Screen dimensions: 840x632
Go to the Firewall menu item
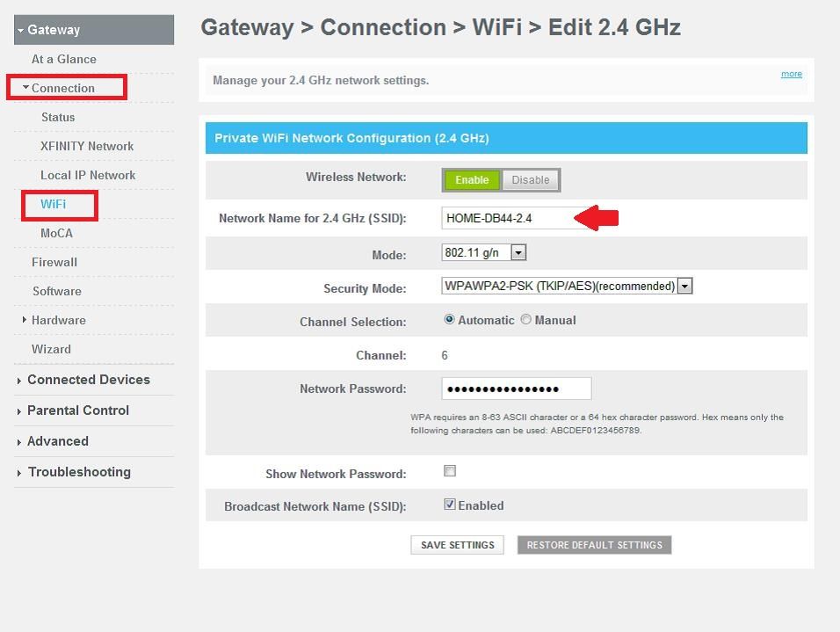coord(54,262)
